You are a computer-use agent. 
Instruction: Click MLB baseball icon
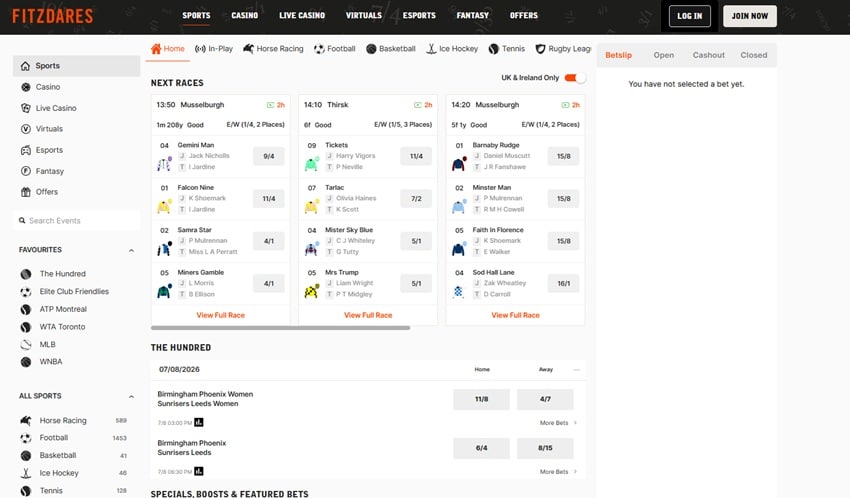click(25, 345)
